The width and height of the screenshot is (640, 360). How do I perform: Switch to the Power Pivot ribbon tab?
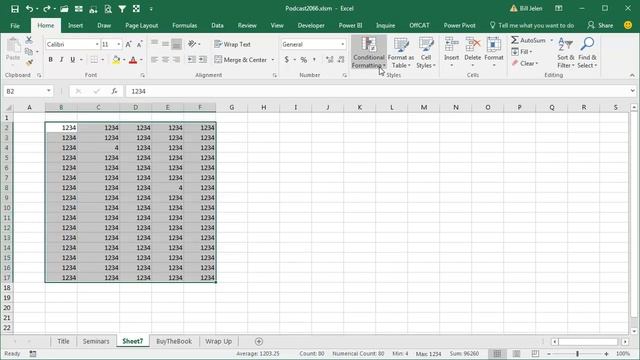[x=460, y=25]
